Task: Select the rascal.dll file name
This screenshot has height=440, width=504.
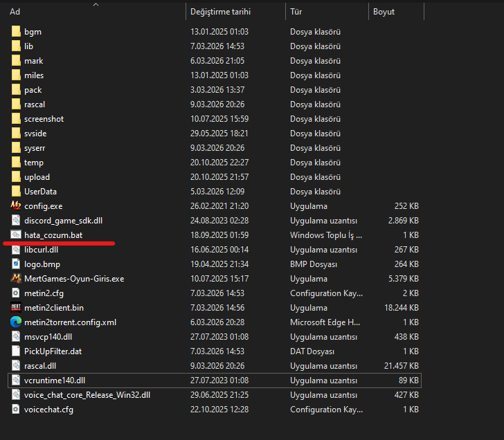Action: (40, 366)
